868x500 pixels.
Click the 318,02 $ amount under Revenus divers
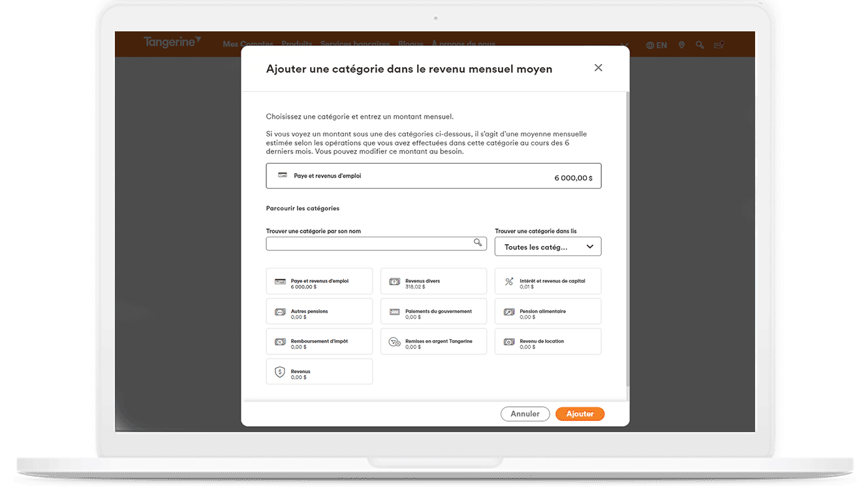click(x=414, y=287)
